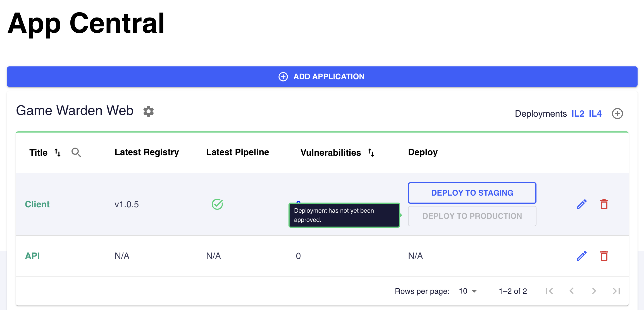
Task: Open Game Warden Web settings gear
Action: pos(149,111)
